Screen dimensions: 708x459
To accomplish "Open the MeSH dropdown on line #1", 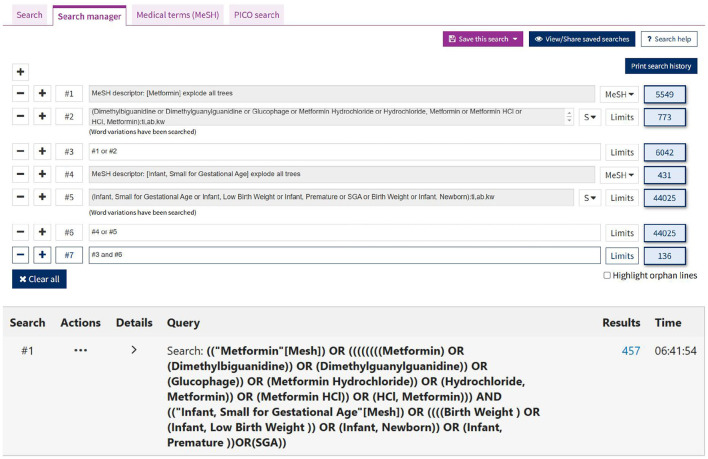I will point(619,94).
